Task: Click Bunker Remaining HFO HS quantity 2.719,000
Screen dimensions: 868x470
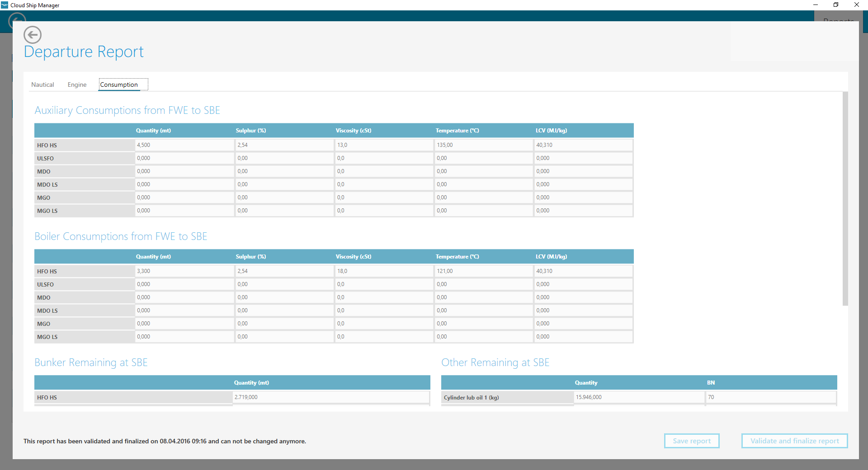Action: (x=330, y=397)
